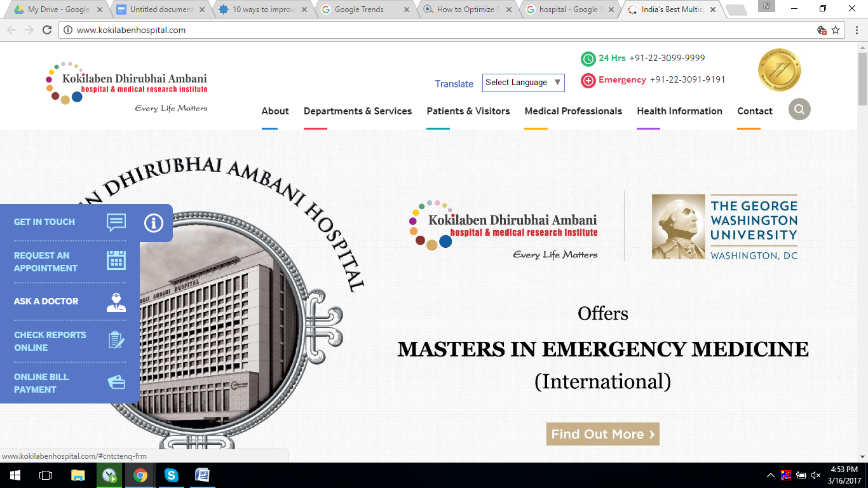Open Skype from the taskbar
Viewport: 868px width, 488px height.
pos(171,475)
